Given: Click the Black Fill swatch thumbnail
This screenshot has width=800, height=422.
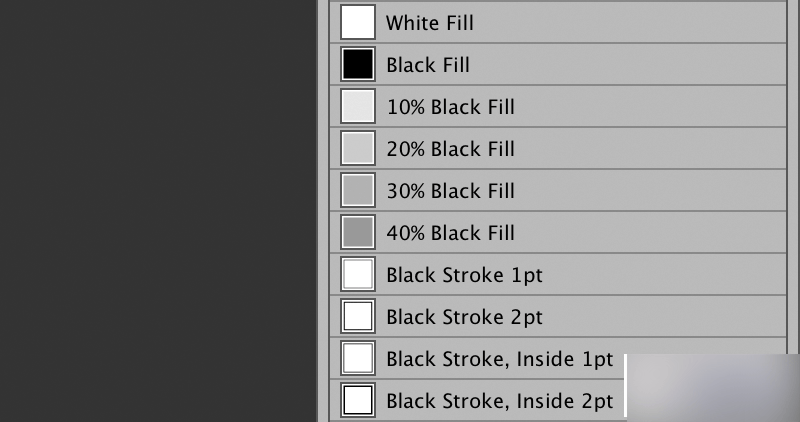Looking at the screenshot, I should pyautogui.click(x=358, y=65).
